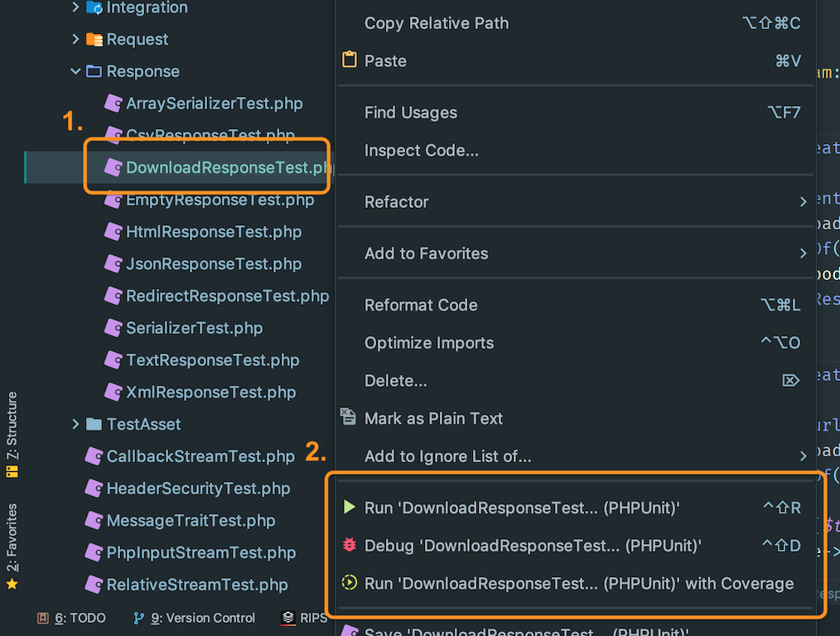Click the ArraySerializerTest.php file icon
Viewport: 840px width, 636px height.
tap(113, 103)
